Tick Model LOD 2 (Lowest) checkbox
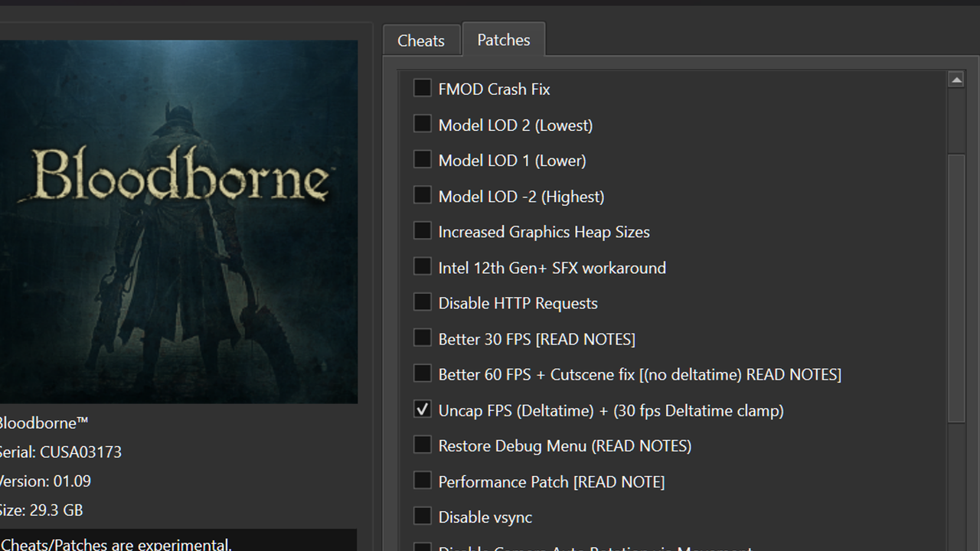 (x=422, y=124)
